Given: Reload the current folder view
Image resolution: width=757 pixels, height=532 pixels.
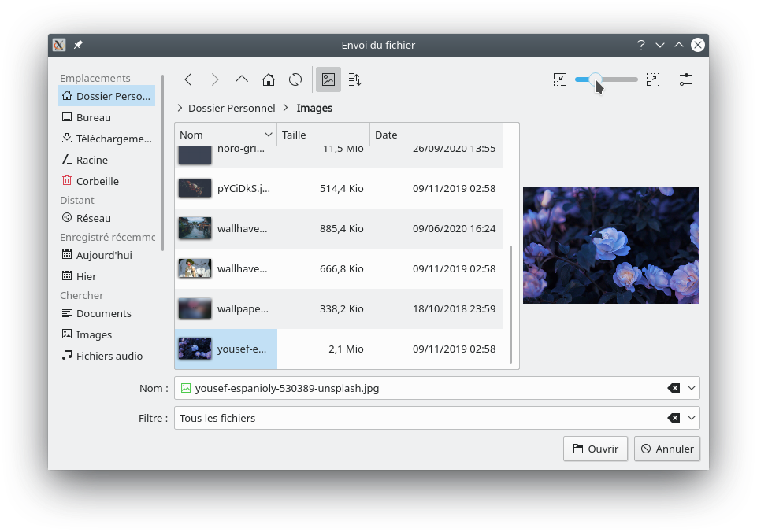Looking at the screenshot, I should coord(295,79).
